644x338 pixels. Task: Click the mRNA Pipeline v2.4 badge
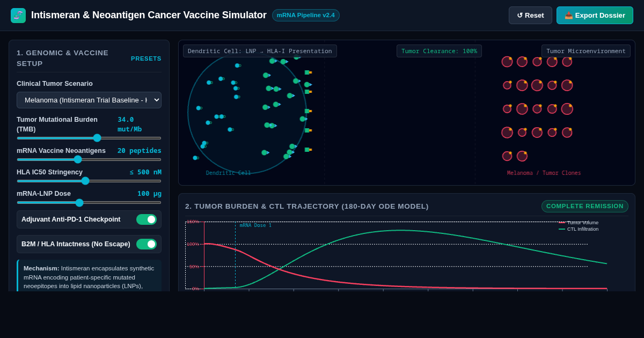pyautogui.click(x=306, y=15)
